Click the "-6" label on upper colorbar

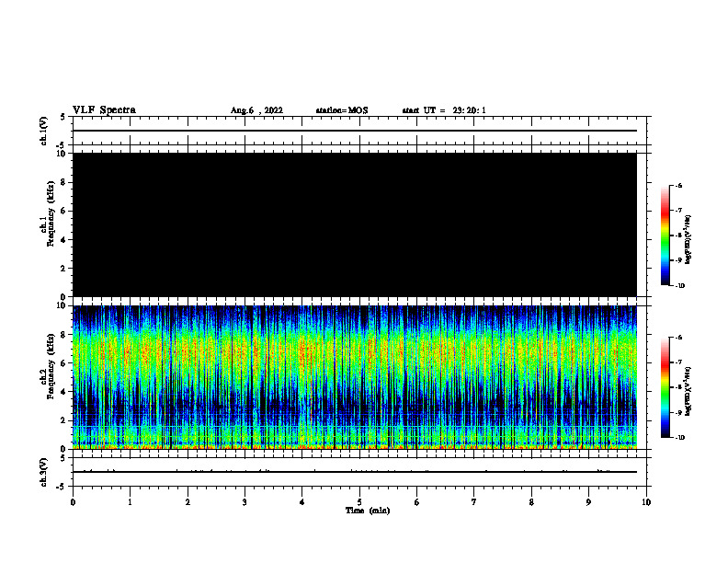pos(679,185)
